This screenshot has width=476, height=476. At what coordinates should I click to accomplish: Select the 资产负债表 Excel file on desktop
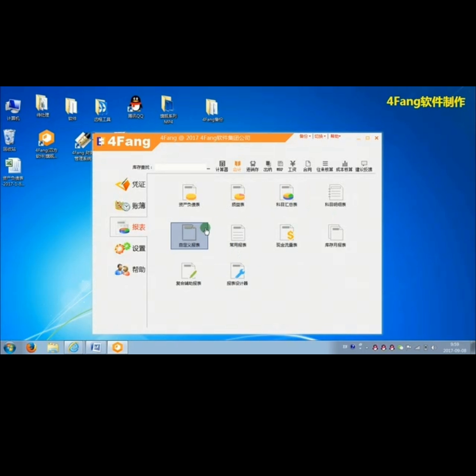(x=13, y=172)
